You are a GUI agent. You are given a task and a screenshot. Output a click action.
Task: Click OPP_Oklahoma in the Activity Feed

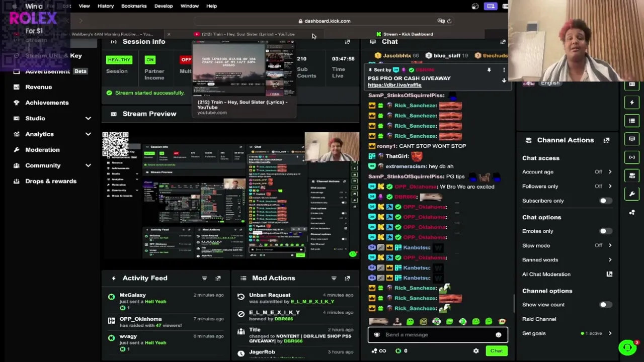(x=140, y=319)
